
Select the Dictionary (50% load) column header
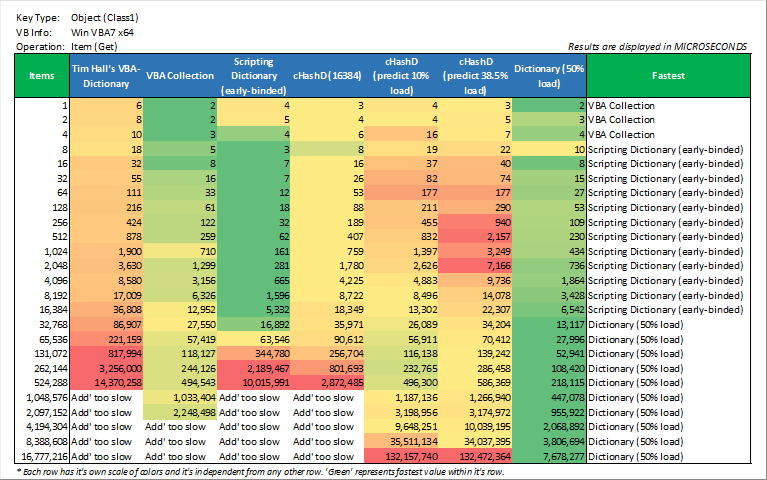coord(549,75)
